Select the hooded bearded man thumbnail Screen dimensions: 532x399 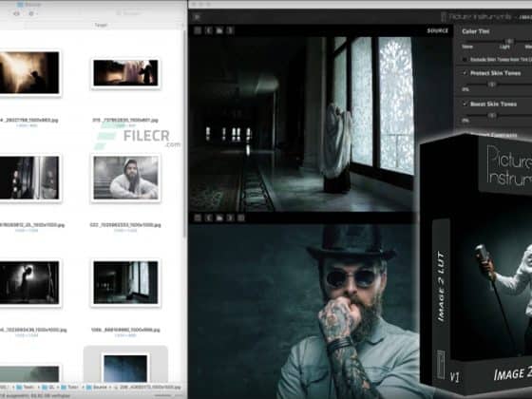(125, 178)
